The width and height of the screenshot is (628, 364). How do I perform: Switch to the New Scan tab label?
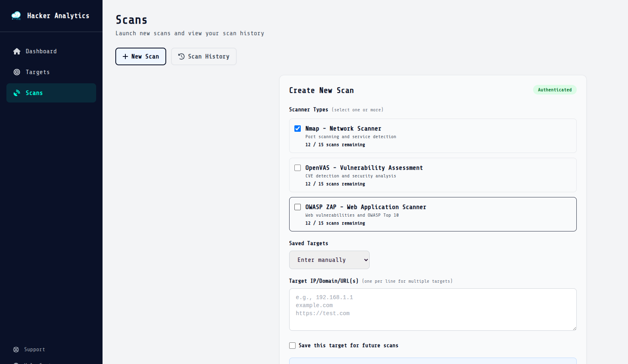click(145, 56)
